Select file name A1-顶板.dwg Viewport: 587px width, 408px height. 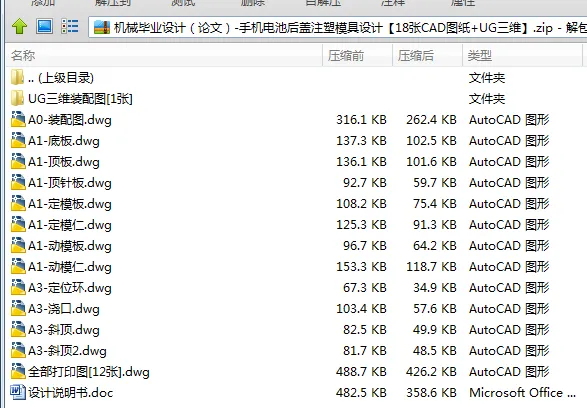[64, 162]
